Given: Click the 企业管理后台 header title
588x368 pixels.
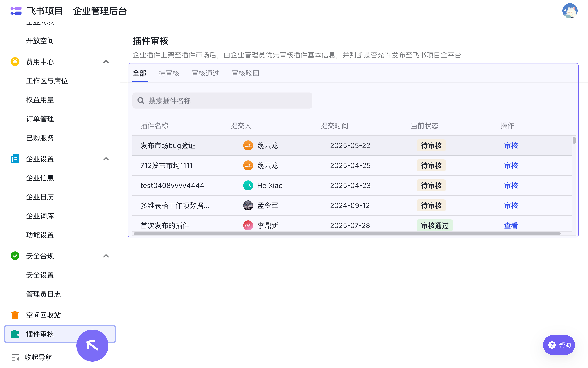Looking at the screenshot, I should (x=100, y=11).
